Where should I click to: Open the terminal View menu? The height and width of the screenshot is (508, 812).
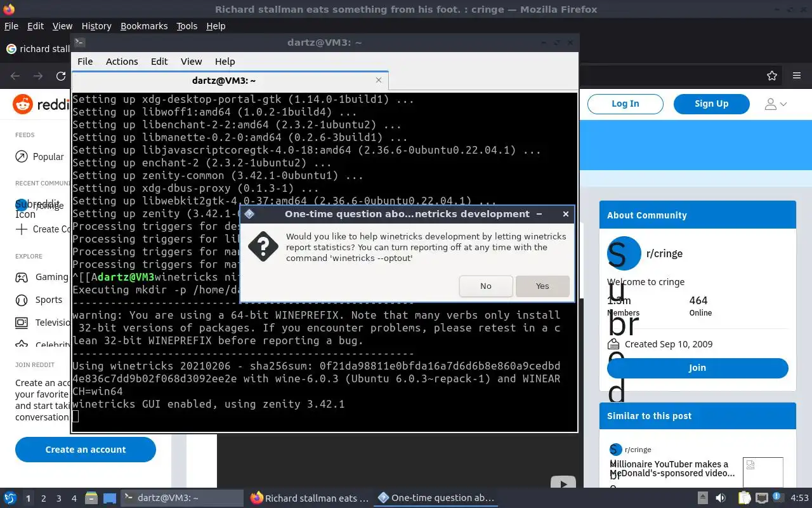click(191, 62)
